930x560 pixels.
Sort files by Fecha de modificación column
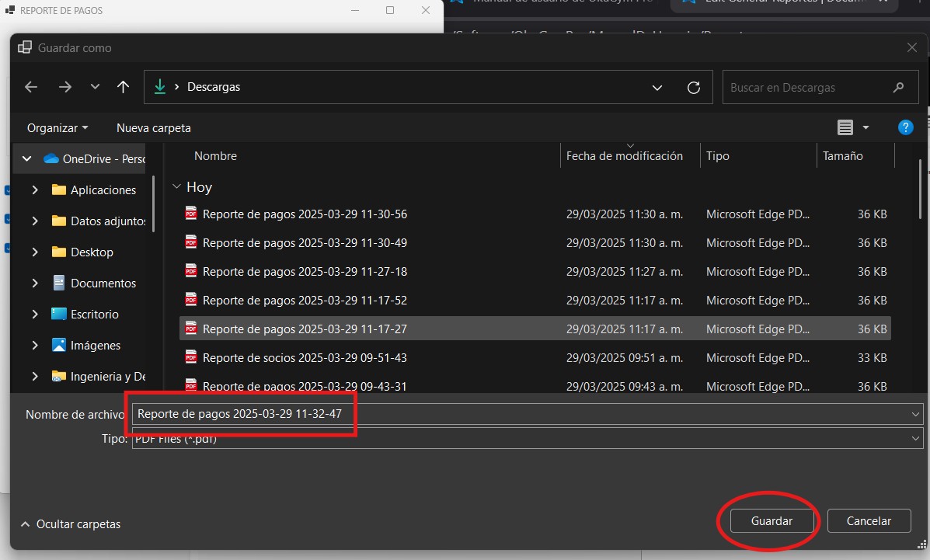(624, 156)
